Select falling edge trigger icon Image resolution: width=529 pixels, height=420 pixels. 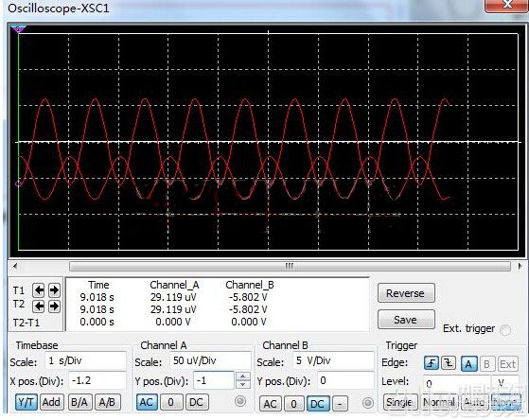pos(449,363)
